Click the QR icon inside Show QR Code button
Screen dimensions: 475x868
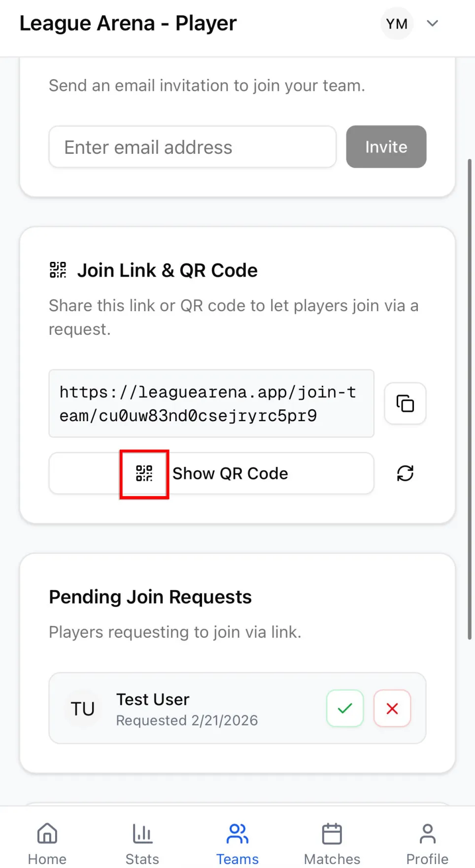pos(144,473)
